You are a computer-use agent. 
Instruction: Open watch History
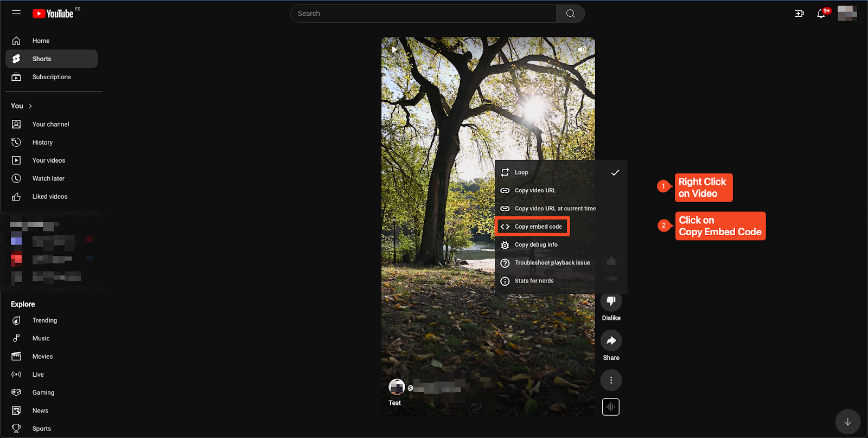[x=52, y=142]
